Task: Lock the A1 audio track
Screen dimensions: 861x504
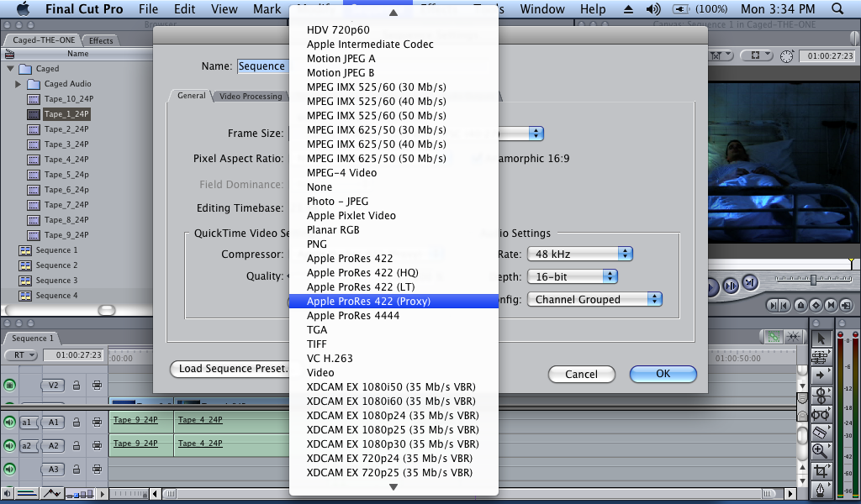Action: 77,423
